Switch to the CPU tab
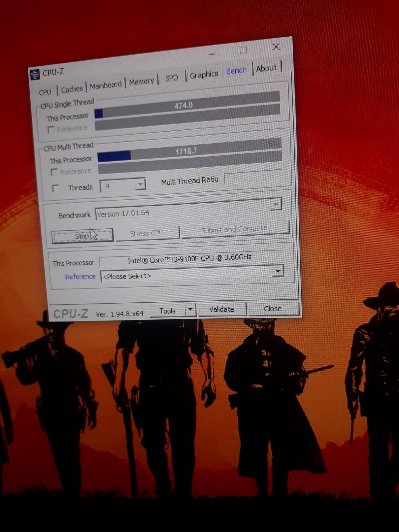 pyautogui.click(x=45, y=92)
